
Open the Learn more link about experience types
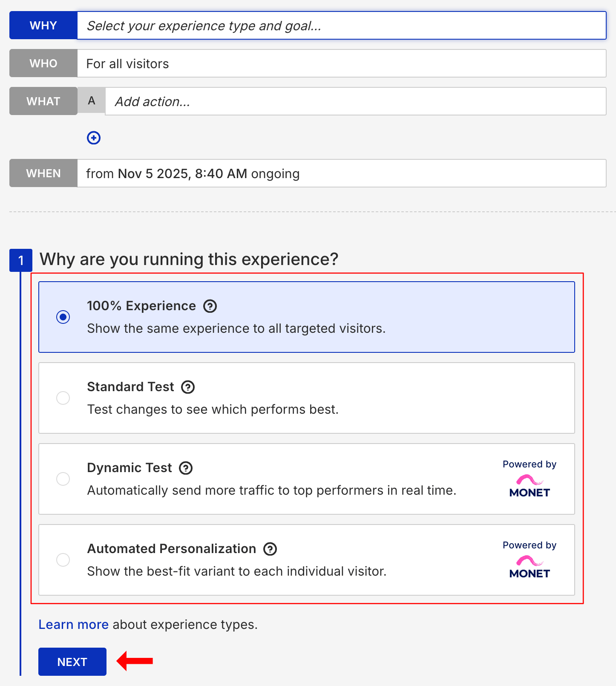[73, 624]
